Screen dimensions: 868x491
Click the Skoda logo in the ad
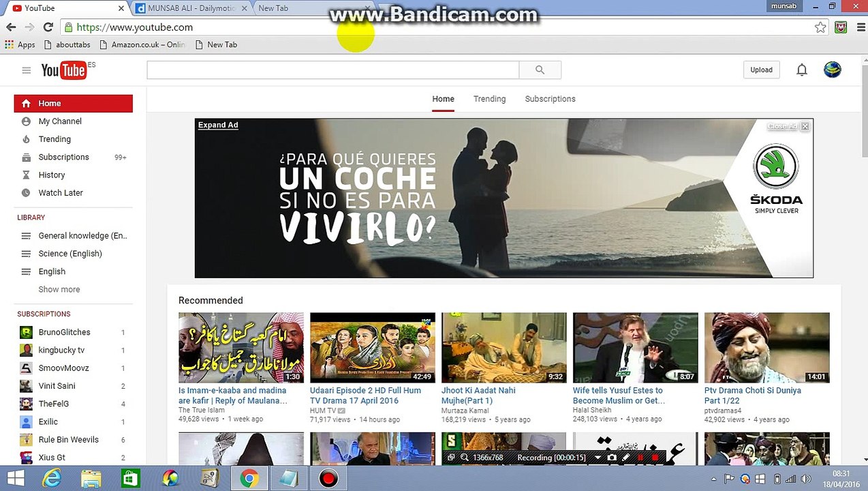[x=776, y=177]
